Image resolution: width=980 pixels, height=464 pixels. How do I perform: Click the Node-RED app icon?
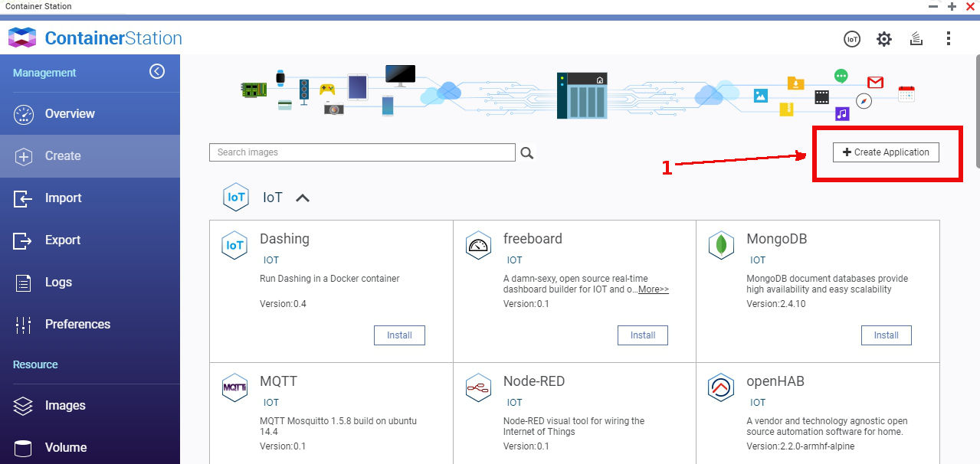tap(478, 388)
